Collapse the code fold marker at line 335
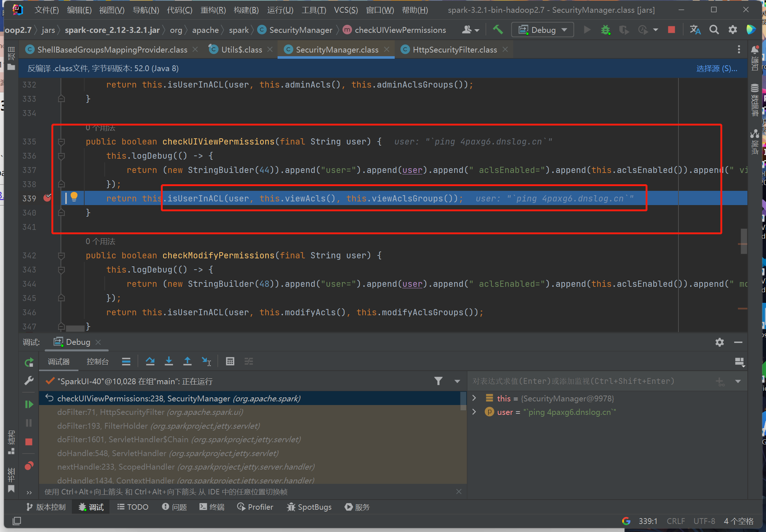The image size is (766, 532). pos(61,142)
